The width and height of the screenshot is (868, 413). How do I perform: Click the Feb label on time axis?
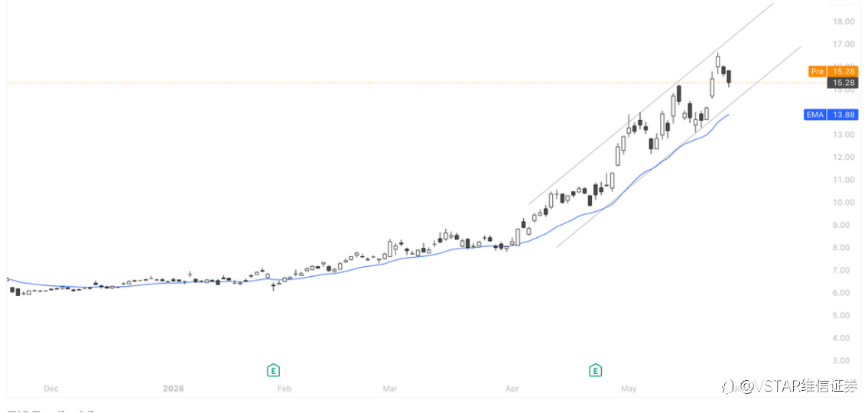pyautogui.click(x=284, y=389)
